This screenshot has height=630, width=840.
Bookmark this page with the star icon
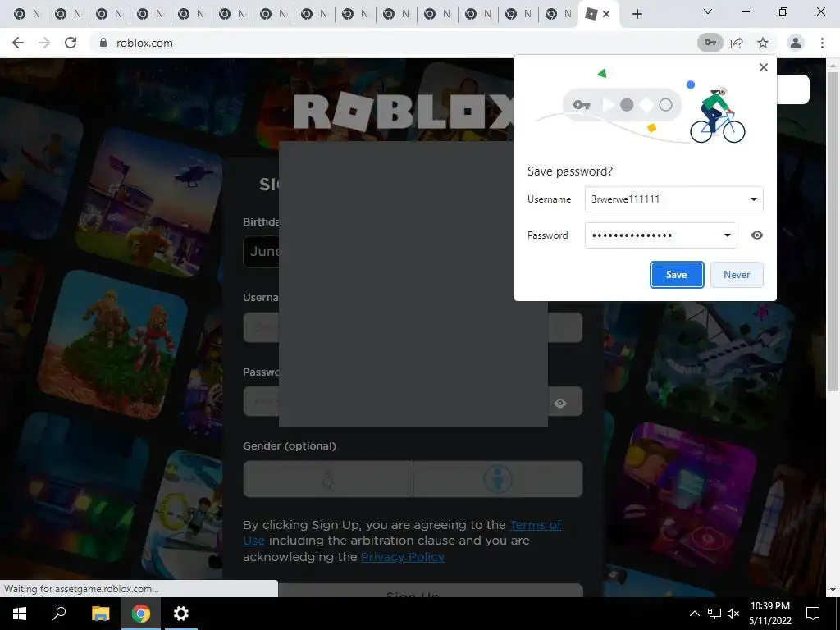click(x=763, y=43)
